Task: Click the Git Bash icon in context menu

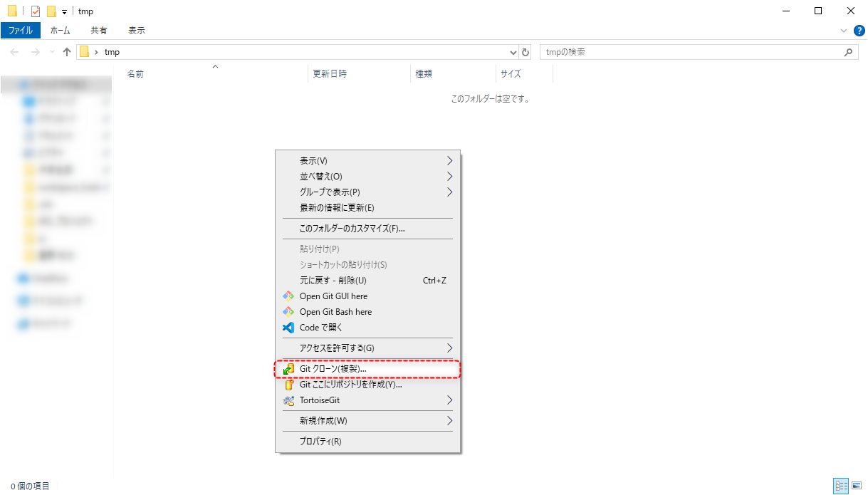Action: click(x=288, y=312)
